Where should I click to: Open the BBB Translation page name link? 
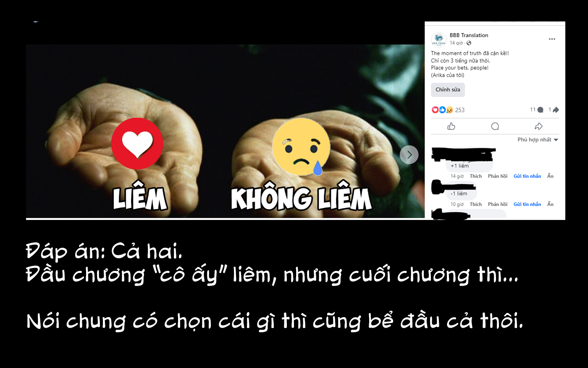[469, 35]
